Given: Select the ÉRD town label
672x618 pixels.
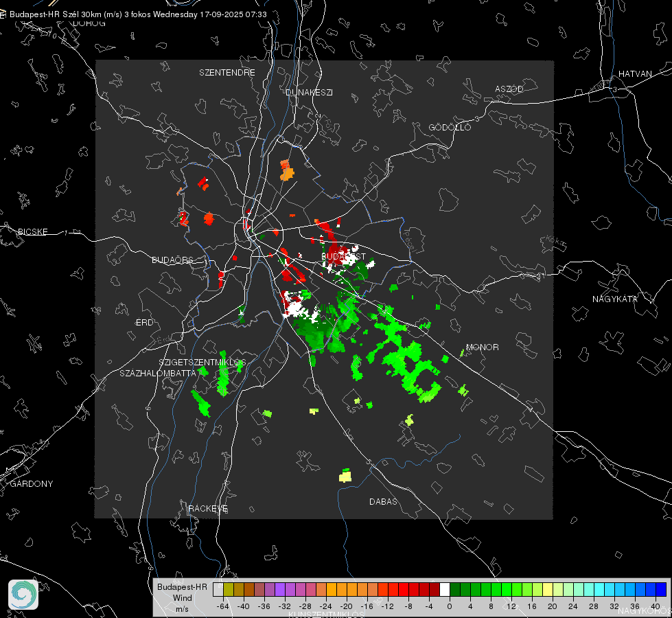Looking at the screenshot, I should point(144,323).
